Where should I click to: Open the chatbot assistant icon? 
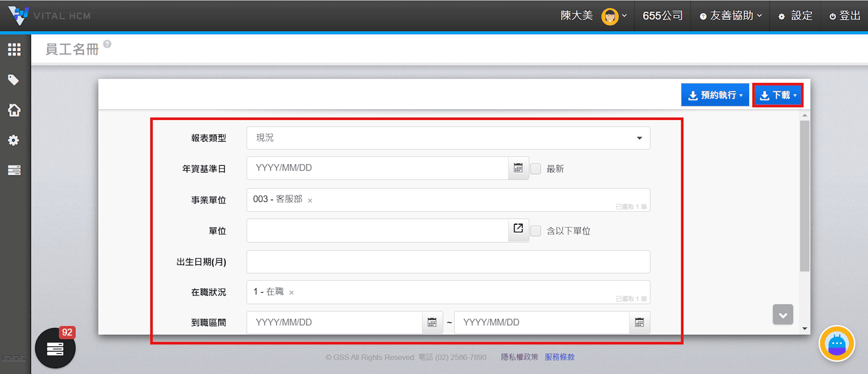point(837,344)
